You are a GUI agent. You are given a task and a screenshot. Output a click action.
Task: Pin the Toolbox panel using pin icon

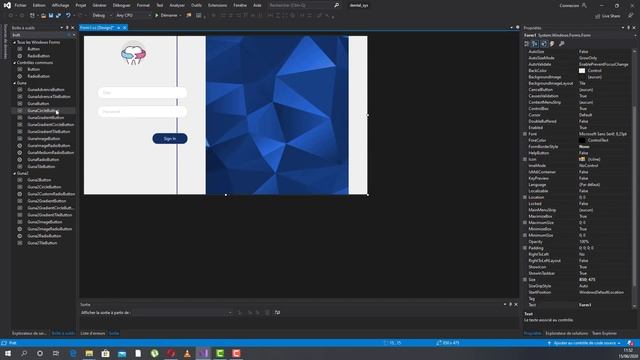coord(67,28)
